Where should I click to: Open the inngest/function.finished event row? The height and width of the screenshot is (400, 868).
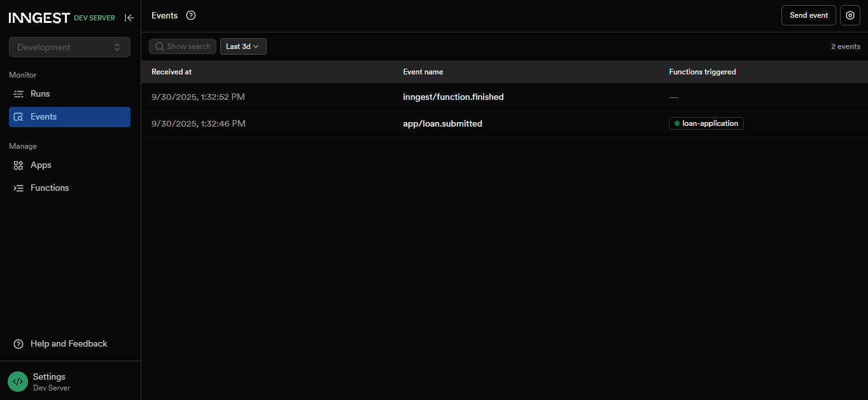[453, 97]
